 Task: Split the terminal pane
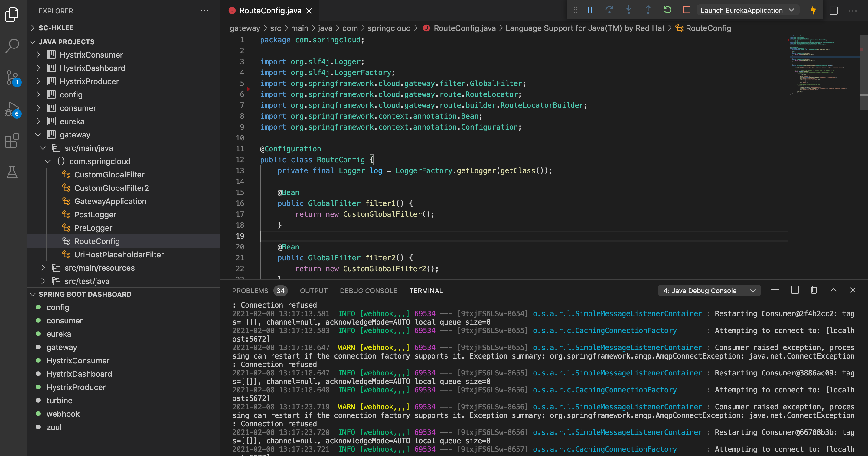pyautogui.click(x=795, y=290)
